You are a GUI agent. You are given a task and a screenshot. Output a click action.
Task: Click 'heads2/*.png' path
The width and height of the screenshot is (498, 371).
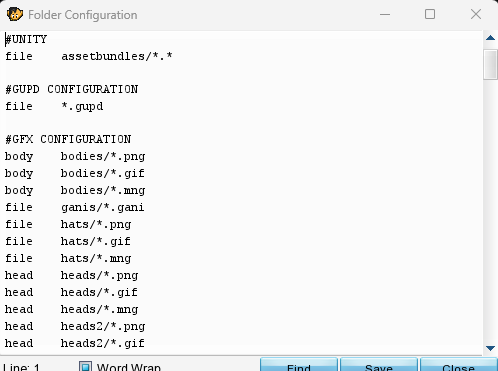pyautogui.click(x=103, y=327)
